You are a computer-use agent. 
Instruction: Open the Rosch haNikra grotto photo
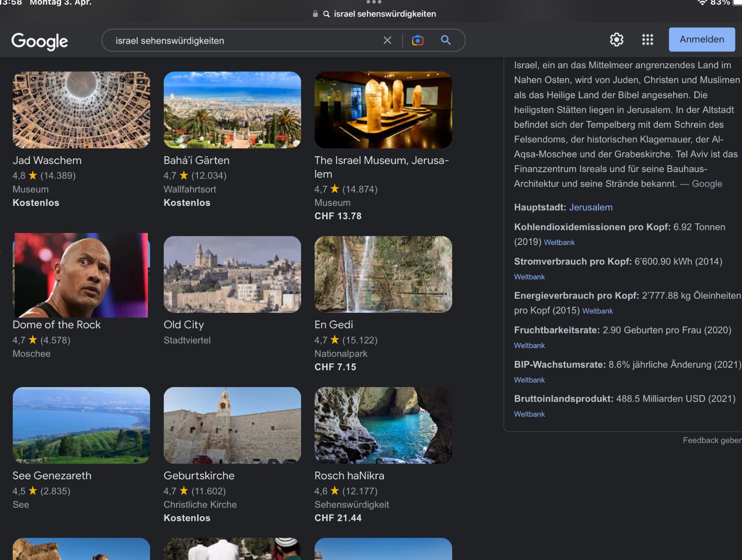(x=383, y=425)
